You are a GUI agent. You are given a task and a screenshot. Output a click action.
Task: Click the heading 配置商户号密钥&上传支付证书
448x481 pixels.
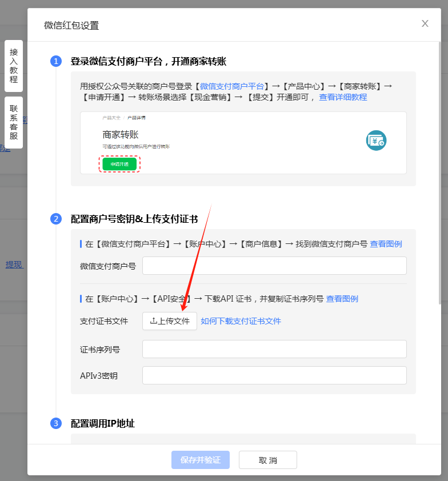134,219
